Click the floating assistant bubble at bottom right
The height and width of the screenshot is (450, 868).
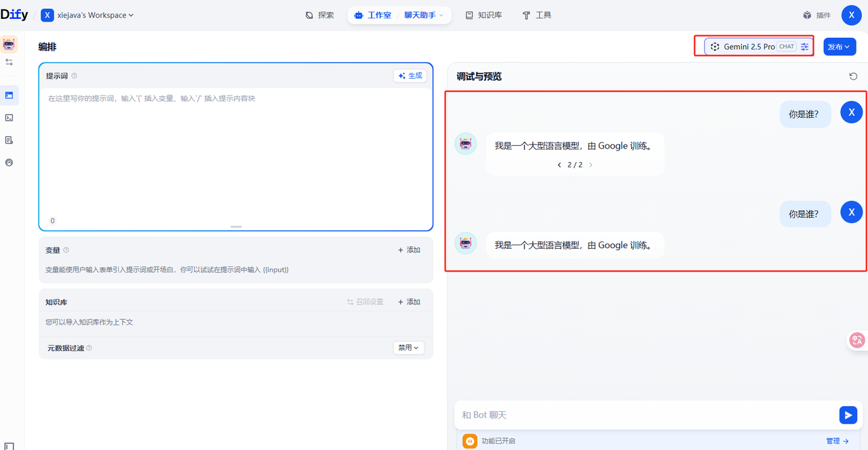click(856, 340)
